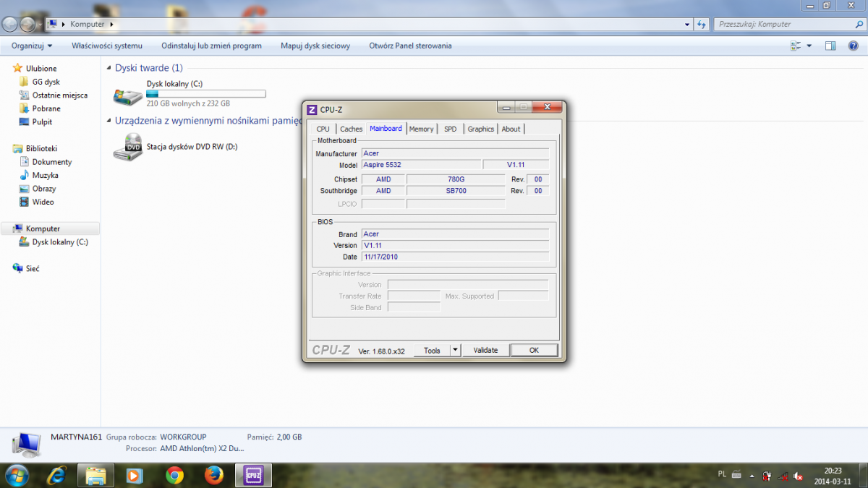The width and height of the screenshot is (868, 488).
Task: Expand the Tools dropdown arrow in CPU-Z
Action: point(455,351)
